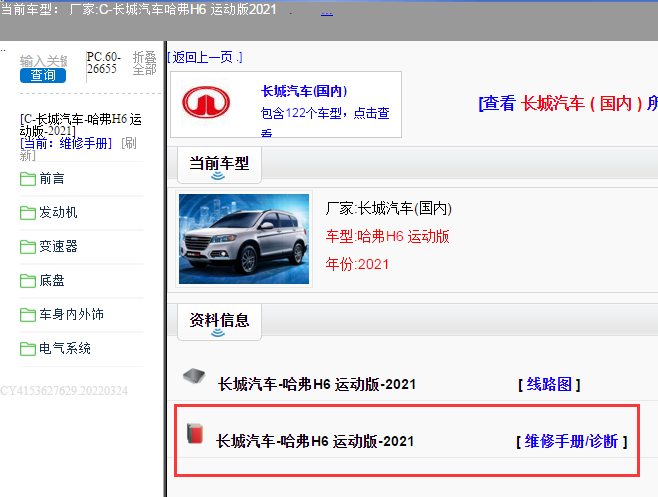Click the Great Wall Motors red logo
Image resolution: width=658 pixels, height=497 pixels.
[206, 102]
